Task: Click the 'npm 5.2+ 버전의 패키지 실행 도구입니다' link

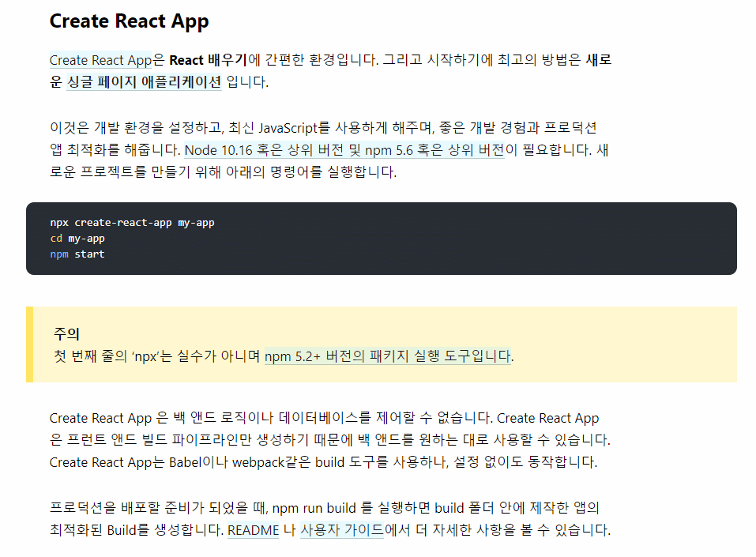Action: 388,356
